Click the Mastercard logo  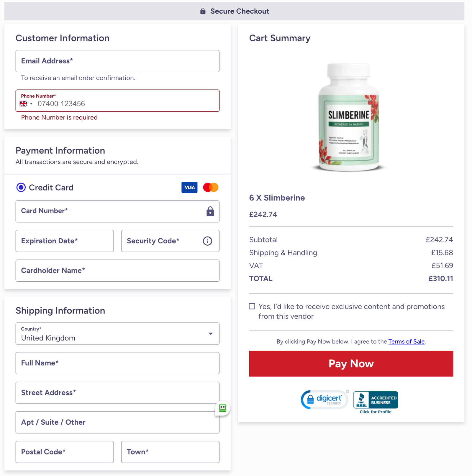pos(211,187)
